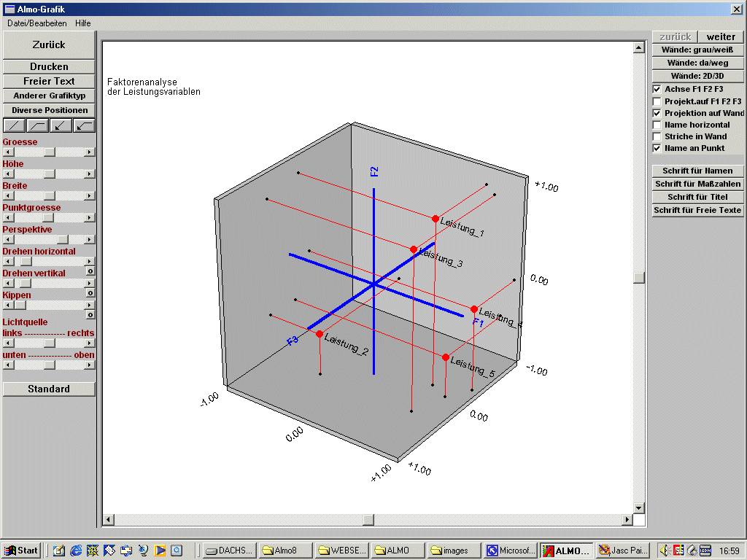
Task: Enable 'Projekt.auf F1 F2 F3' checkbox
Action: point(657,101)
